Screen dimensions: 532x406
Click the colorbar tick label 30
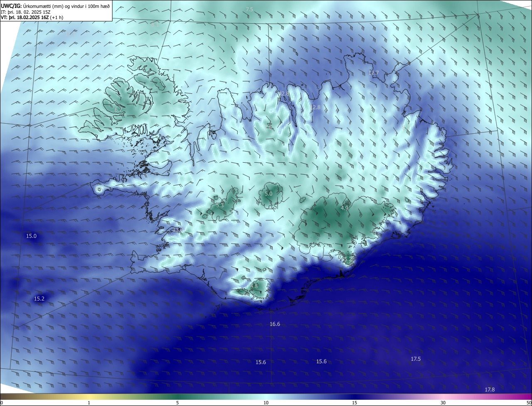[x=443, y=403]
